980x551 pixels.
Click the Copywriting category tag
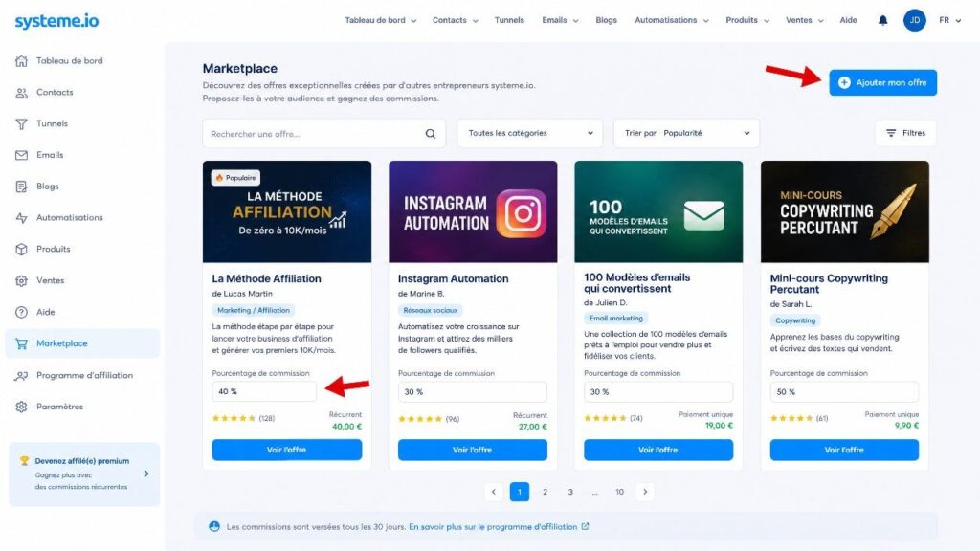coord(795,320)
